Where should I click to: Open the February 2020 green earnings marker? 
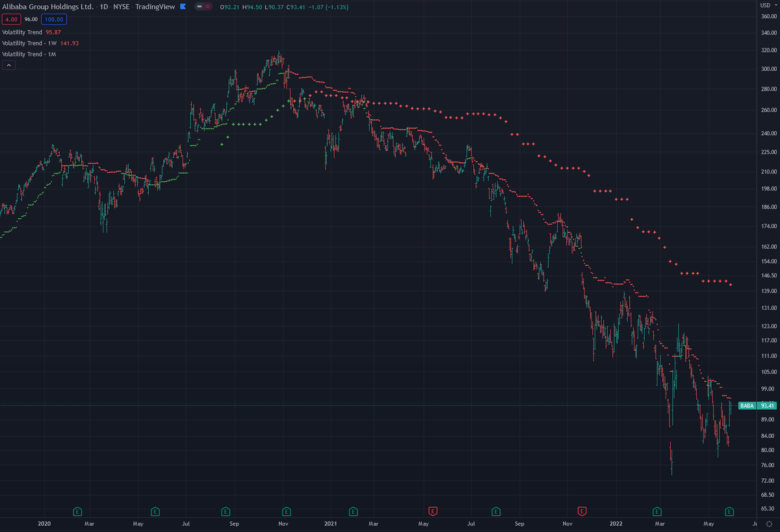point(76,511)
